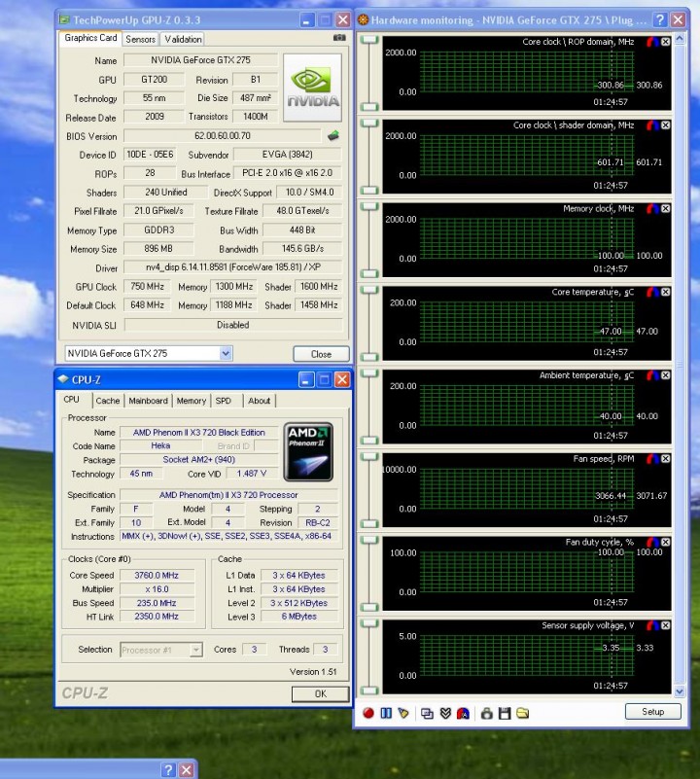700x779 pixels.
Task: Click the magnet 'A' icon in monitoring toolbar
Action: coord(463,713)
